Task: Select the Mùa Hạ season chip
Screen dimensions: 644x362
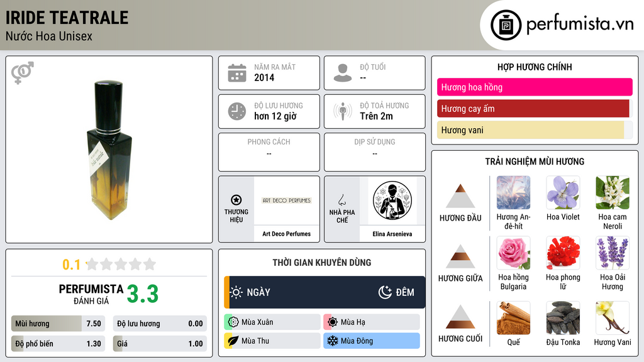Action: pyautogui.click(x=372, y=322)
